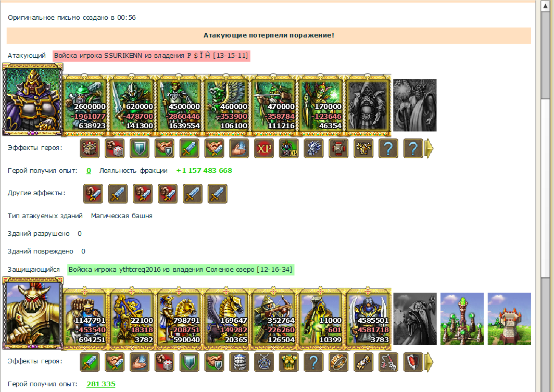Click the golden armor effect icon in defender effects
The image size is (554, 392).
tap(288, 362)
